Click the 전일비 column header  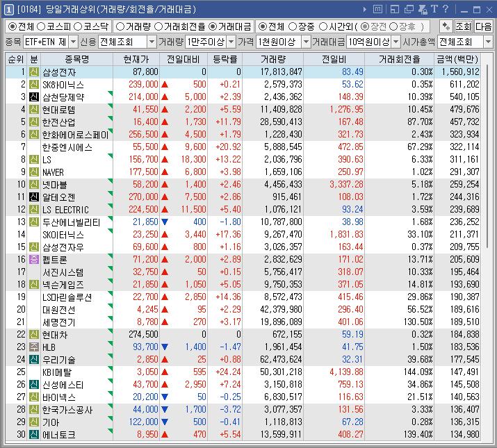click(x=334, y=59)
